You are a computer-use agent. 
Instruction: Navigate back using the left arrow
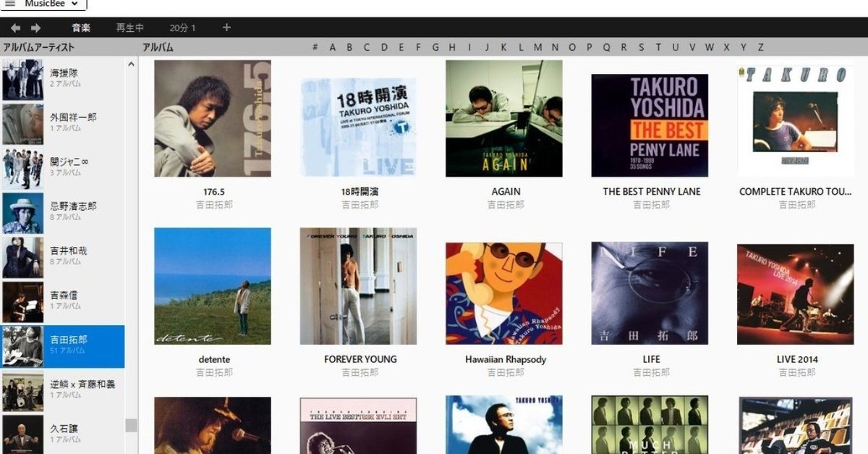14,27
